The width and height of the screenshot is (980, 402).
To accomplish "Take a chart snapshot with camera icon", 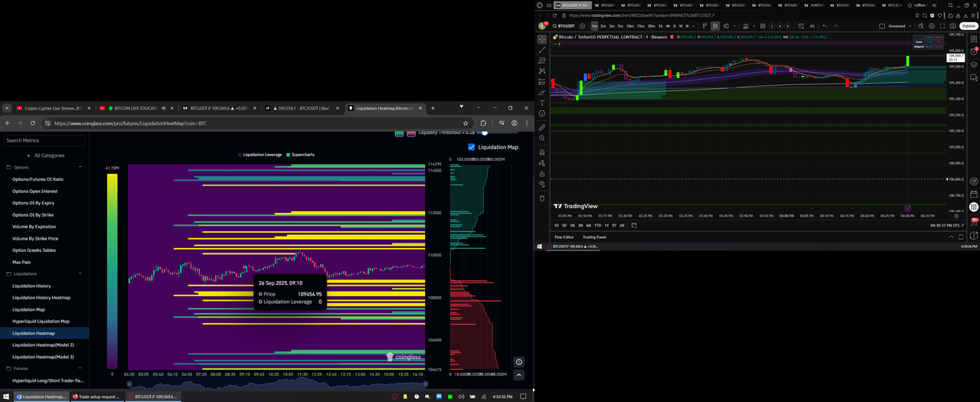I will click(952, 26).
